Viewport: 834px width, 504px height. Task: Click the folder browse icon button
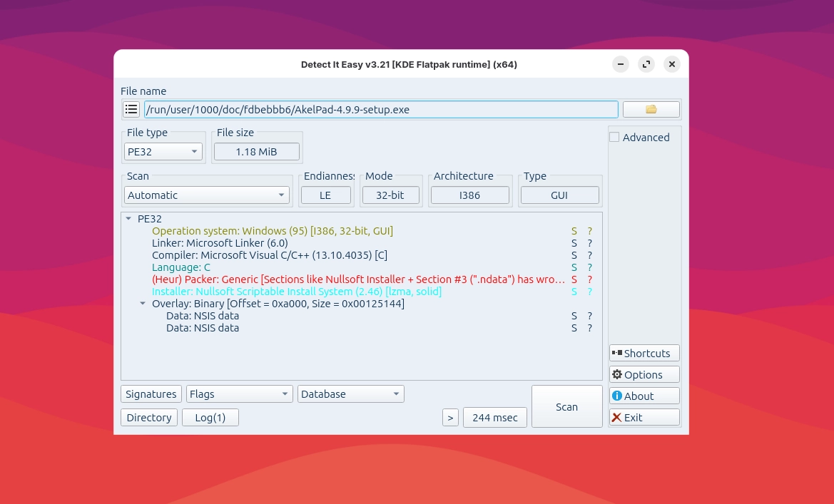(x=651, y=109)
